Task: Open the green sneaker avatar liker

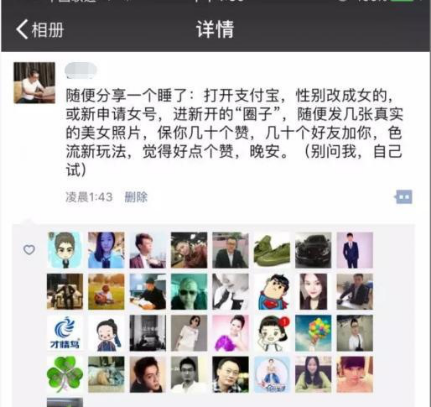Action: point(272,250)
